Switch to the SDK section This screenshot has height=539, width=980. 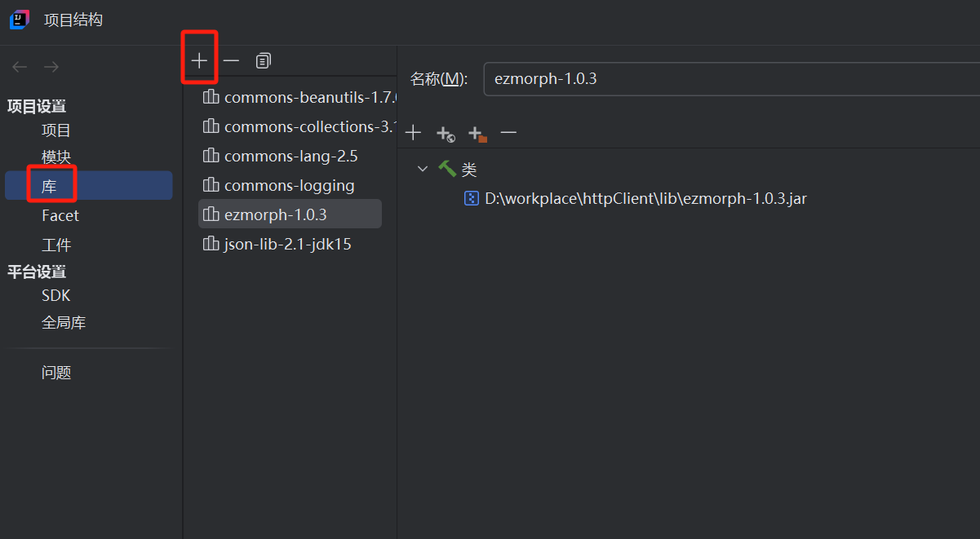55,295
